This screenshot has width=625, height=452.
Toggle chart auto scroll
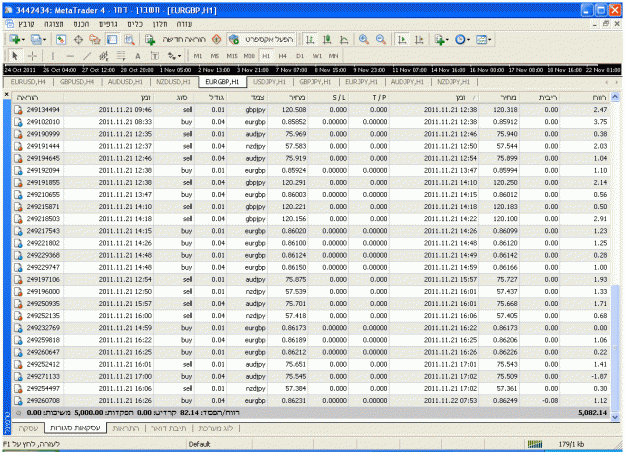point(402,39)
